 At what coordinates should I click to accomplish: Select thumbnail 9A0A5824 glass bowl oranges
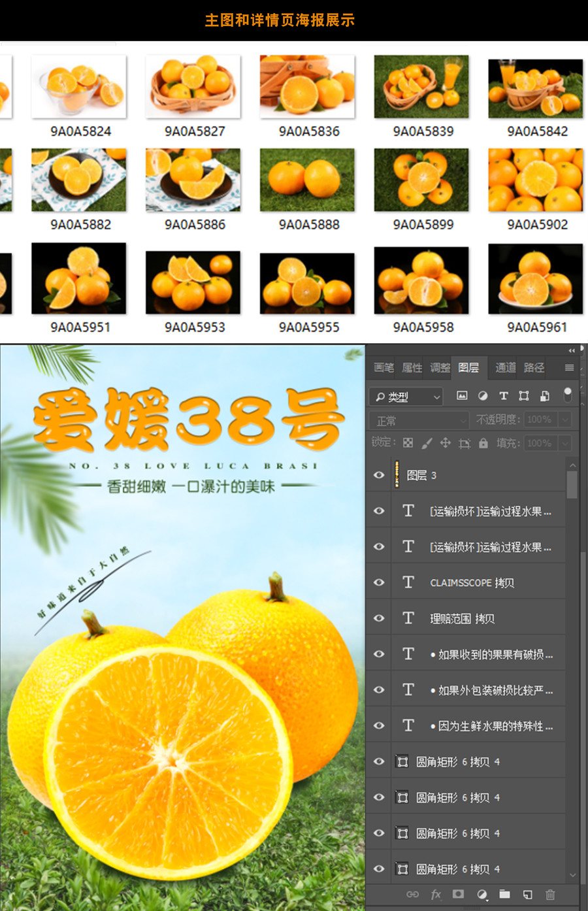(79, 86)
